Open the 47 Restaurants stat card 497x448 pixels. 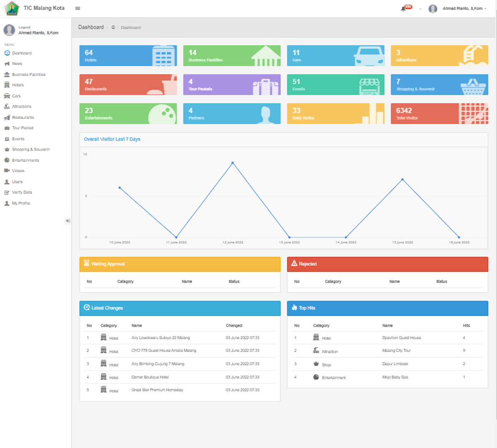coord(128,85)
